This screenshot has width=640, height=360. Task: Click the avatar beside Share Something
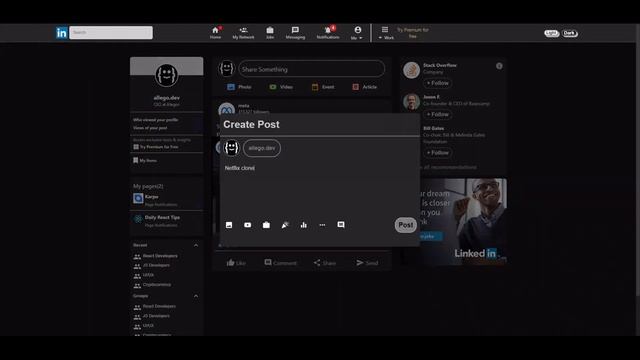227,69
